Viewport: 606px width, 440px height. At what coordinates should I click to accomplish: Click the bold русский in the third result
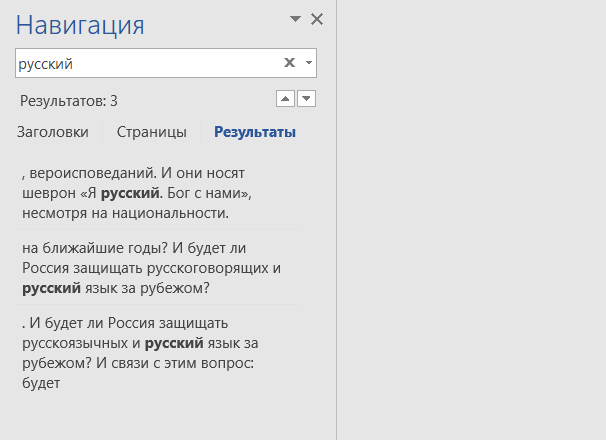click(174, 343)
